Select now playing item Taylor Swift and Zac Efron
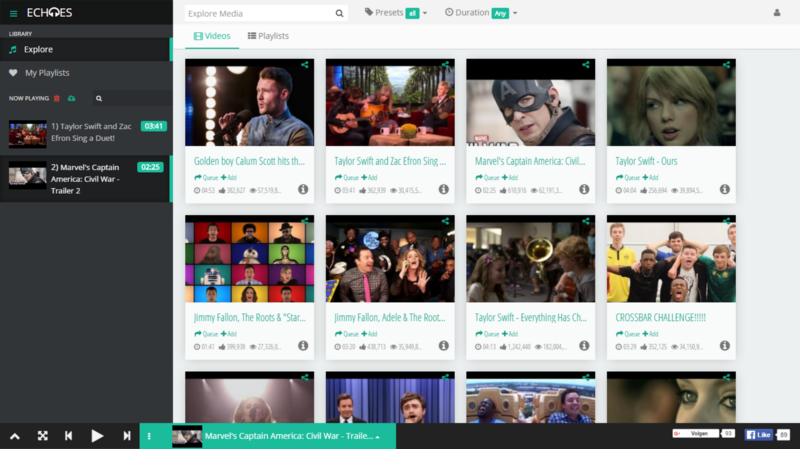The image size is (800, 449). pos(85,133)
